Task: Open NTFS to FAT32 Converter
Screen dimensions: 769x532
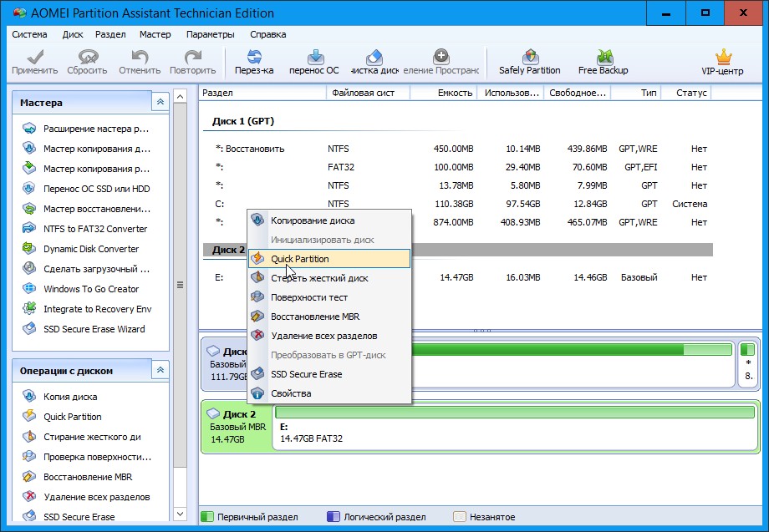Action: 85,230
